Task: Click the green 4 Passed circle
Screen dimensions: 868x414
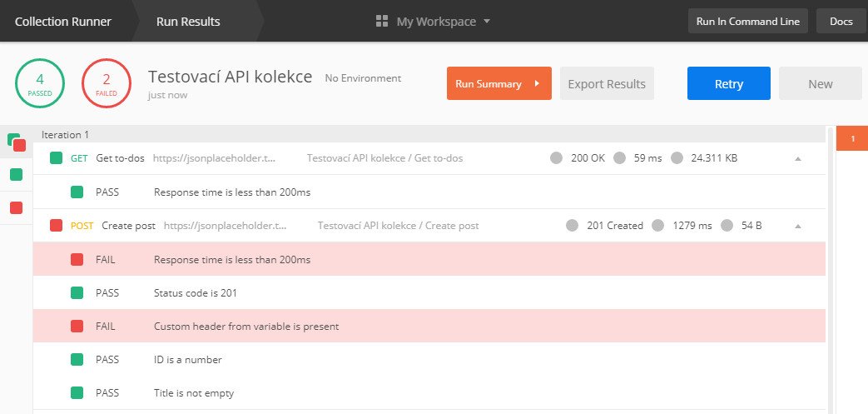Action: 40,83
